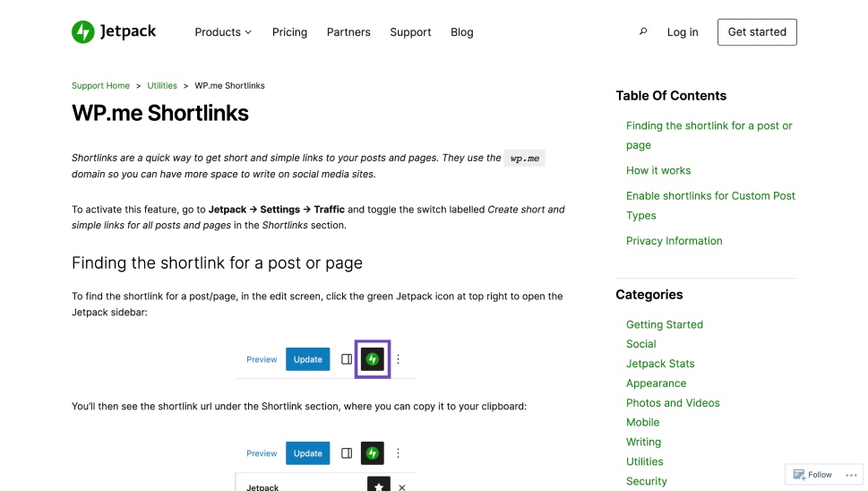Screen dimensions: 868x491
Task: Click the 'wp.me' code text
Action: pyautogui.click(x=524, y=159)
